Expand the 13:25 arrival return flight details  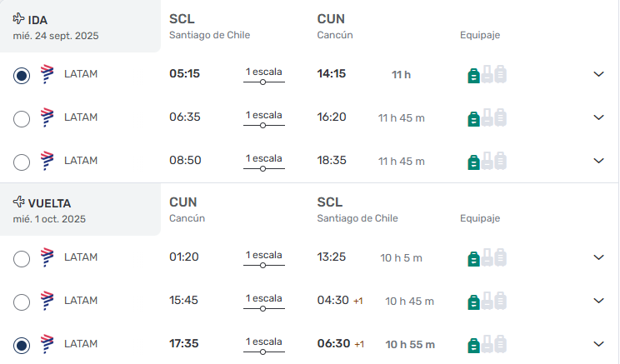598,257
